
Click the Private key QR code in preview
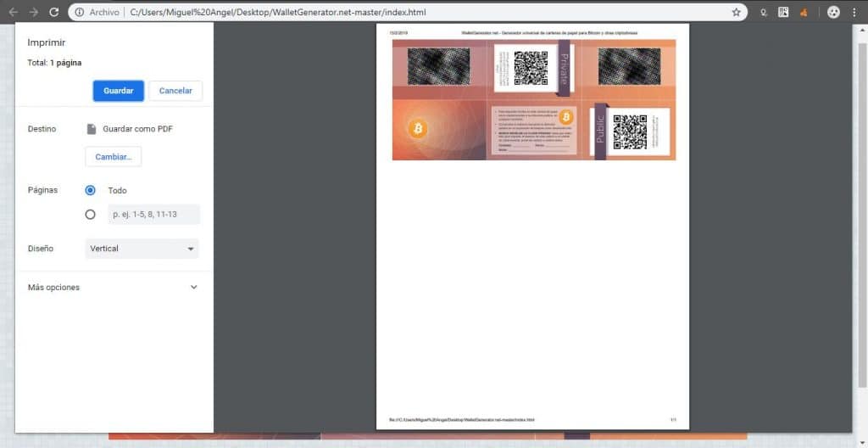point(531,68)
